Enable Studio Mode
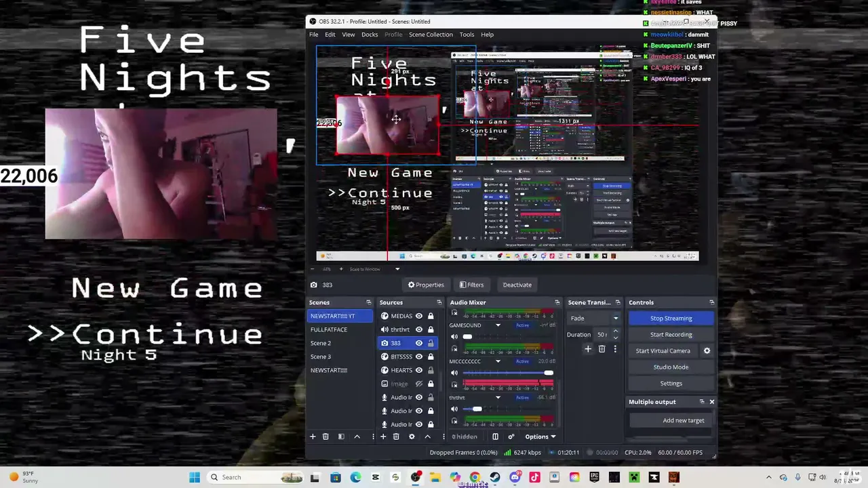The height and width of the screenshot is (488, 868). coord(671,367)
